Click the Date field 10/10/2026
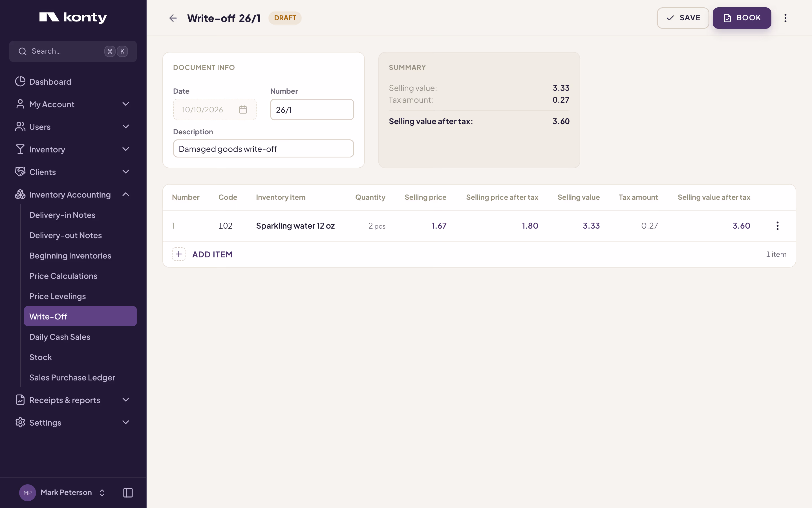 [x=215, y=110]
